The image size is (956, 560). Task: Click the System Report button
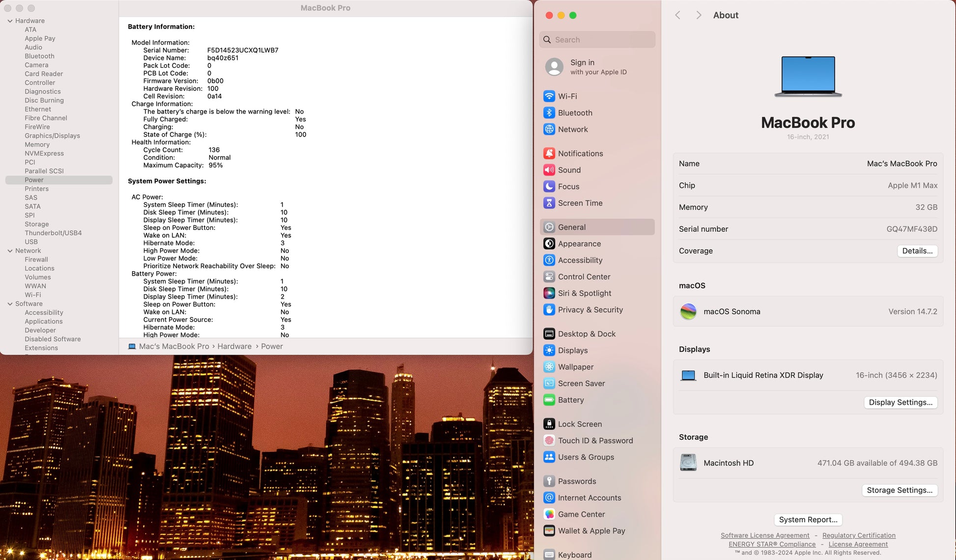coord(808,520)
